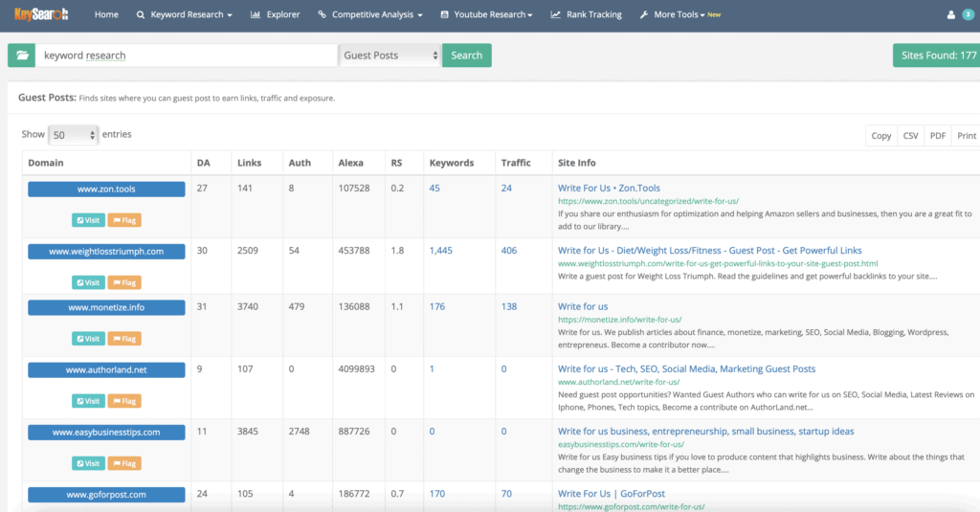Visit www.weightlosstriumph.com site
The image size is (980, 512).
tap(88, 282)
